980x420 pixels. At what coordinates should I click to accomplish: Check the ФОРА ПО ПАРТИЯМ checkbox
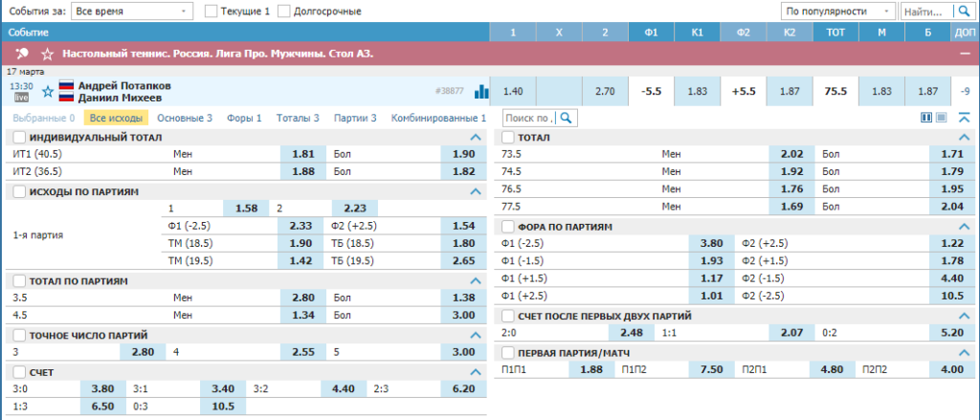point(508,227)
